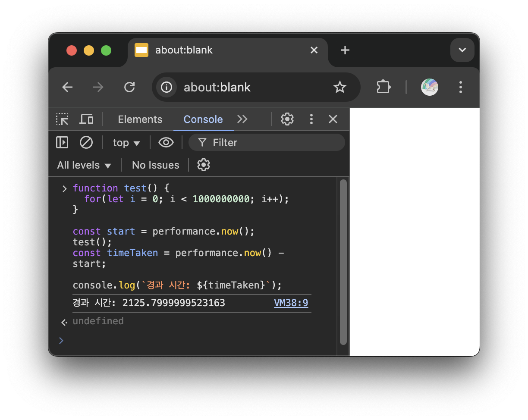Click the 'const start' code line
Viewport: 528px width, 420px height.
[164, 231]
